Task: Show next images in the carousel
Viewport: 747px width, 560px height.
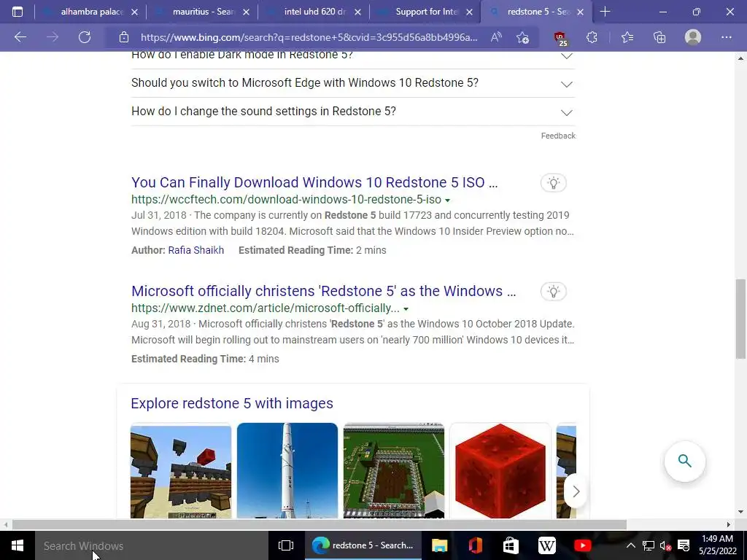Action: pyautogui.click(x=576, y=491)
